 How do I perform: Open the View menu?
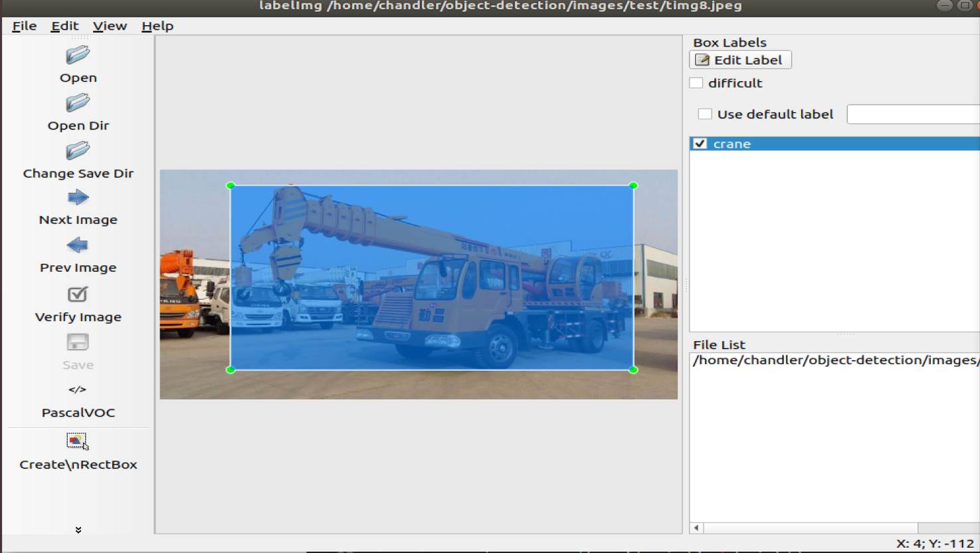(110, 26)
